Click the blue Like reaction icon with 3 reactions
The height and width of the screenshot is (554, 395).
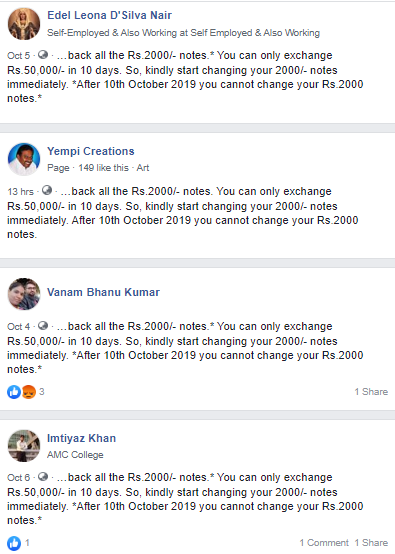tap(14, 392)
